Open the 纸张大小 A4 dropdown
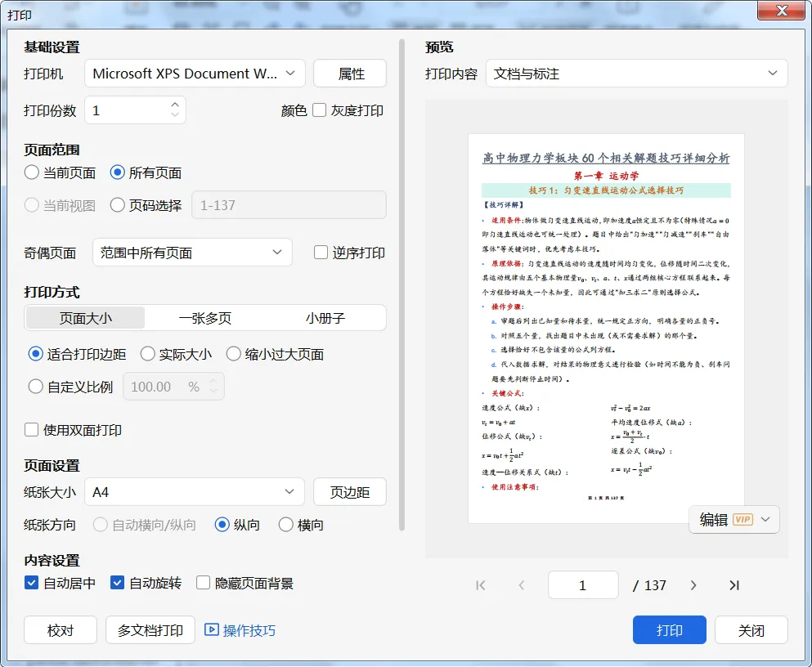This screenshot has width=812, height=667. coord(195,491)
